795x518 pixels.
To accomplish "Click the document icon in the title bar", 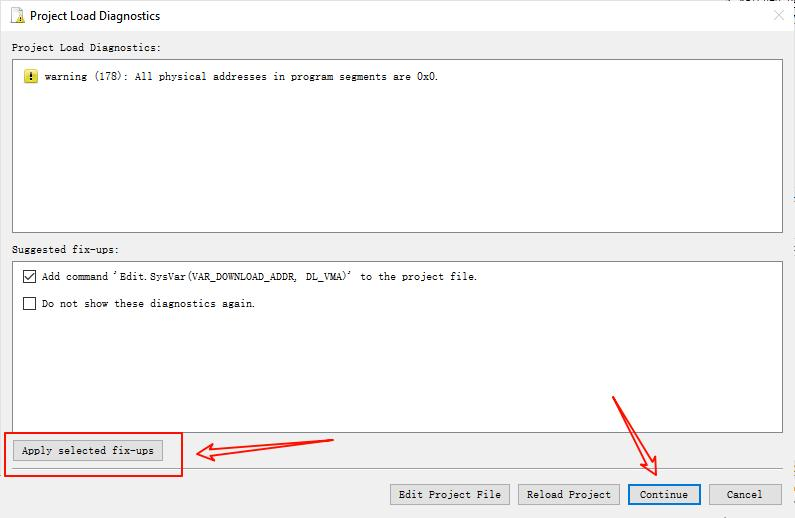I will pos(17,16).
